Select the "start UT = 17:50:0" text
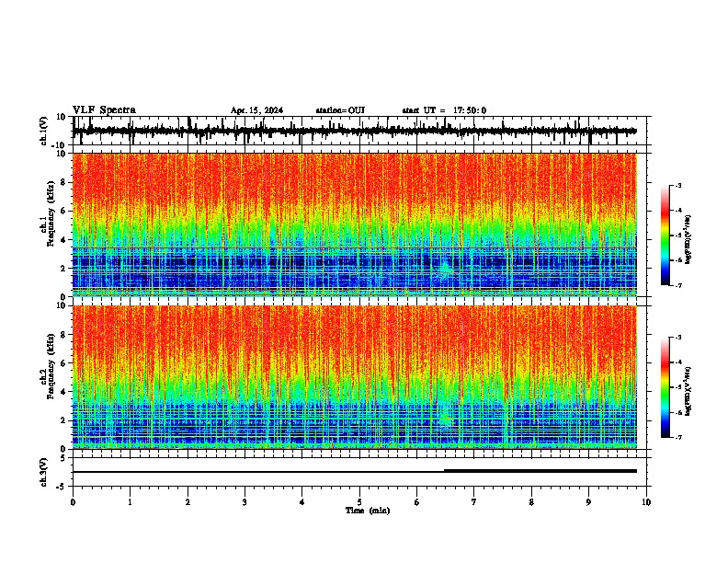Viewport: 728px width, 563px height. point(444,110)
